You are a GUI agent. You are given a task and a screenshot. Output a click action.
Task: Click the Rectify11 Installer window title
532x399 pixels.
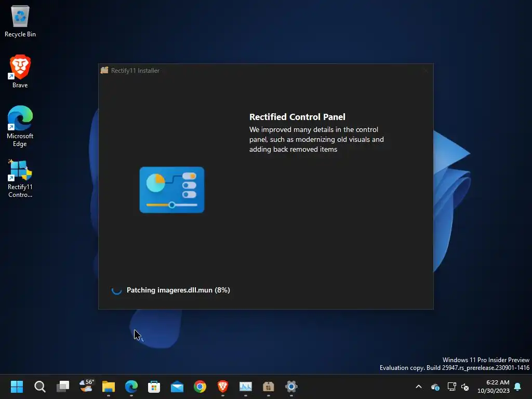[135, 71]
